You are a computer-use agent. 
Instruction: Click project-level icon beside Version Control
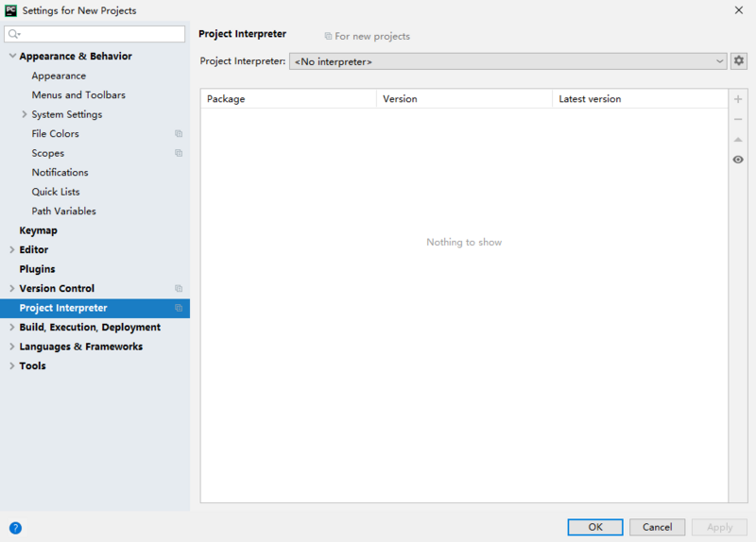[179, 288]
